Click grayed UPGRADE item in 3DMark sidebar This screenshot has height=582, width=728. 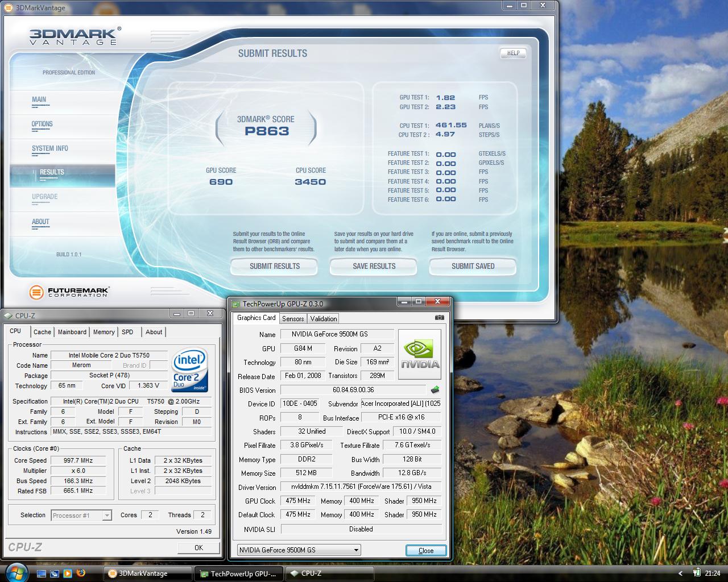coord(45,197)
